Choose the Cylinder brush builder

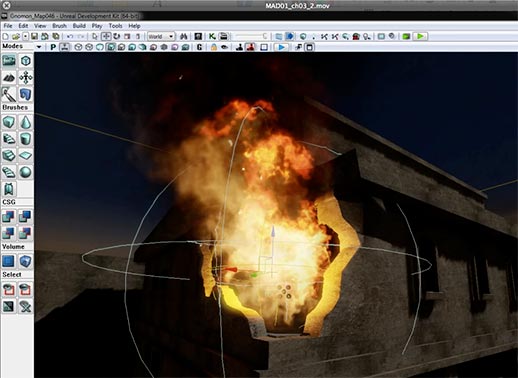pos(25,139)
